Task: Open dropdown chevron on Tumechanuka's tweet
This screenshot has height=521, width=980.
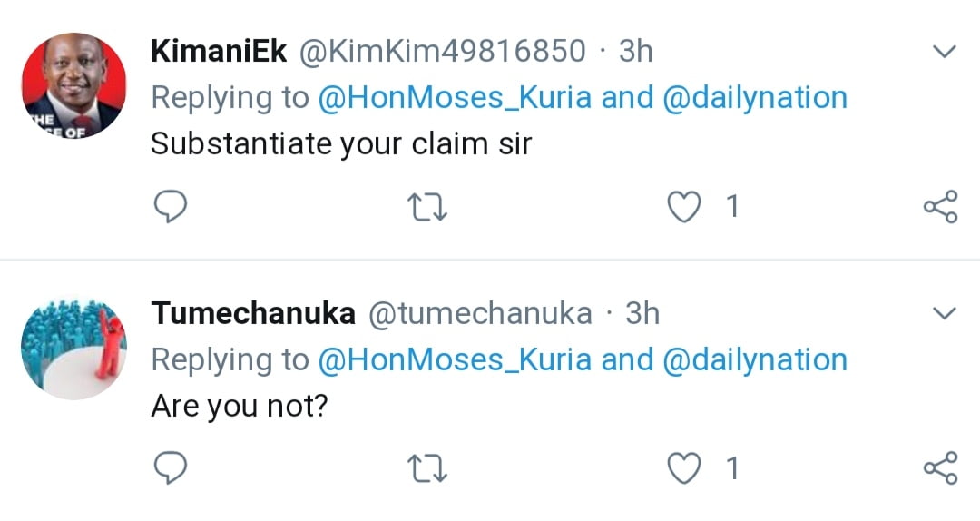Action: pos(945,314)
